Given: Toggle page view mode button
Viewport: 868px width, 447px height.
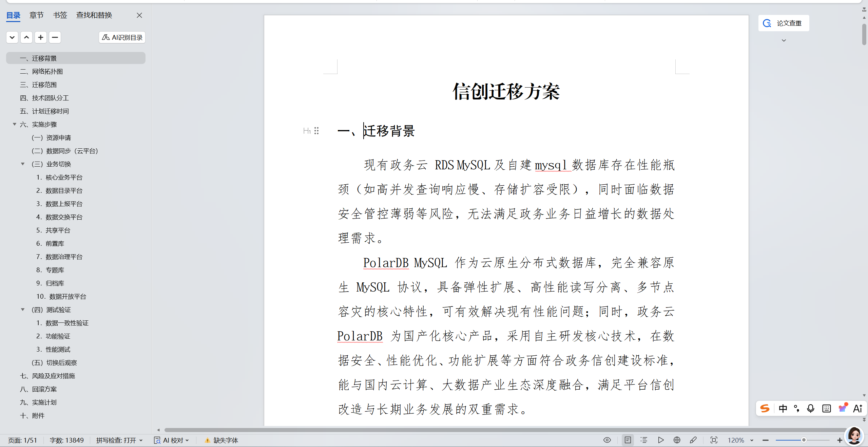Looking at the screenshot, I should point(628,440).
